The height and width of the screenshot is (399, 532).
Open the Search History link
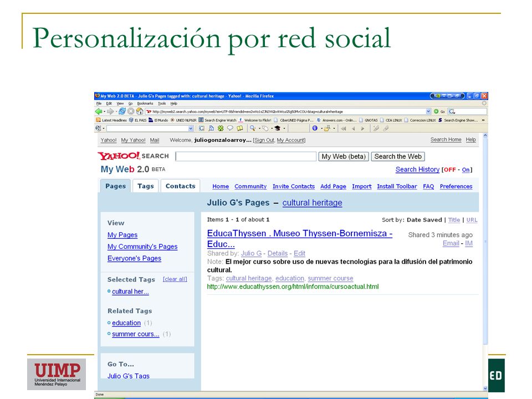(417, 170)
